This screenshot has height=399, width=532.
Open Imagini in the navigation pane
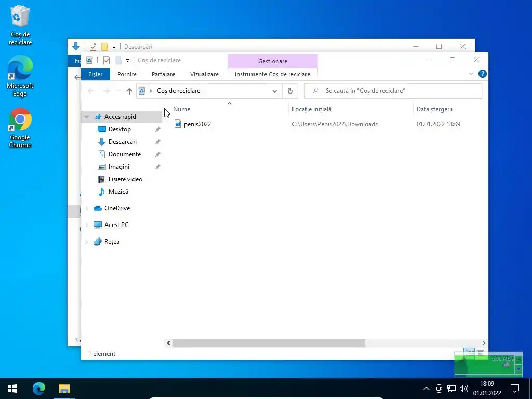click(119, 167)
